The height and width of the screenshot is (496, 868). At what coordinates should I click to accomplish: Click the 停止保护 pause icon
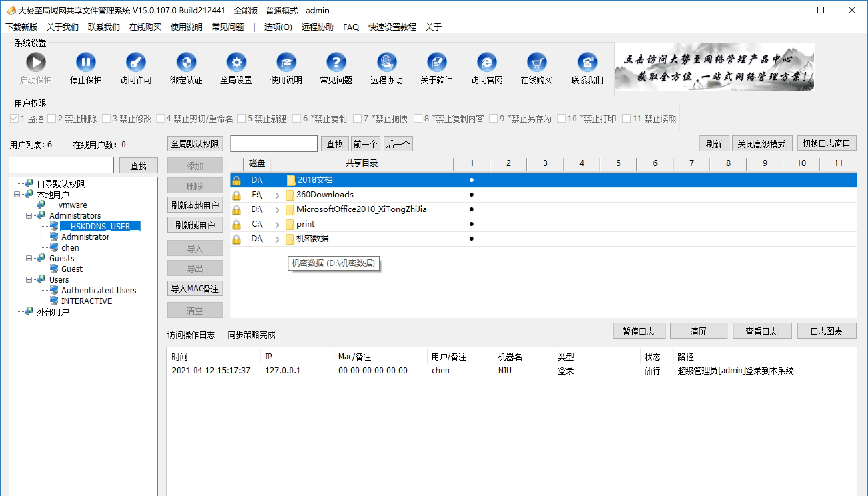[86, 62]
